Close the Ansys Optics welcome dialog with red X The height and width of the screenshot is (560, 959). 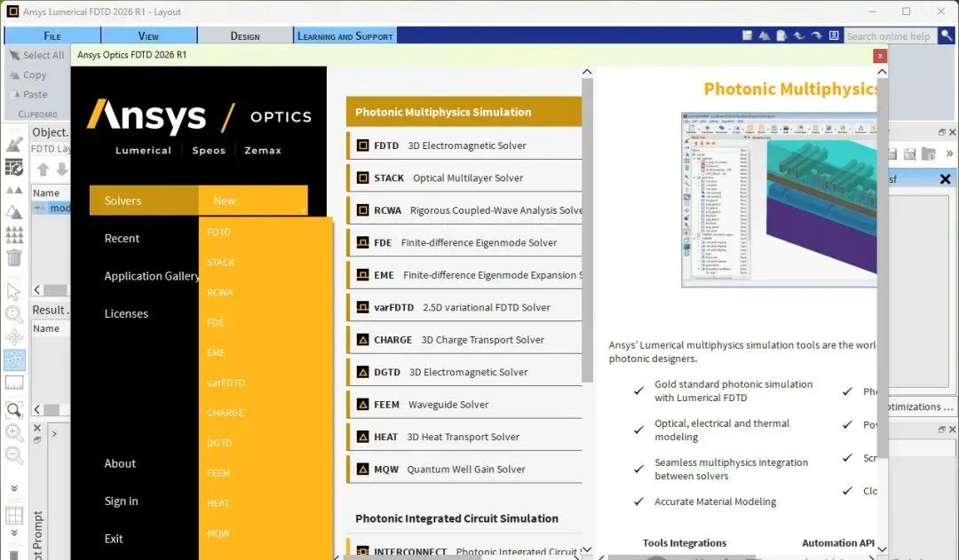tap(879, 56)
